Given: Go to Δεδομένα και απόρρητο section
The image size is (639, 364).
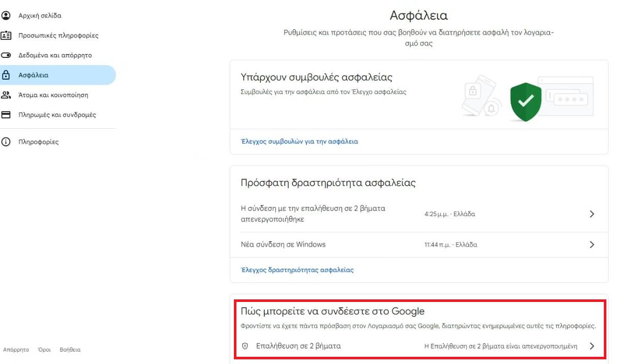Looking at the screenshot, I should [x=55, y=55].
